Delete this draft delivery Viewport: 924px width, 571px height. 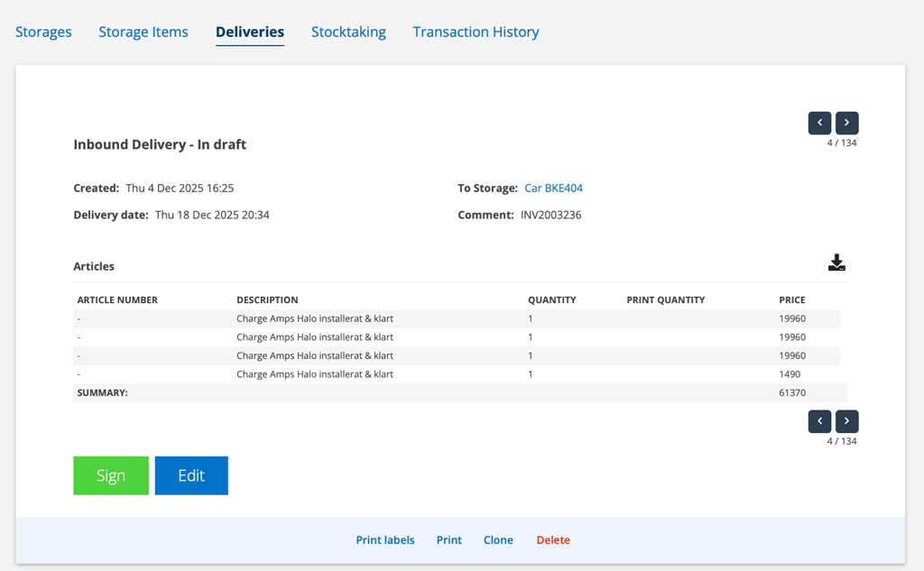click(x=553, y=540)
